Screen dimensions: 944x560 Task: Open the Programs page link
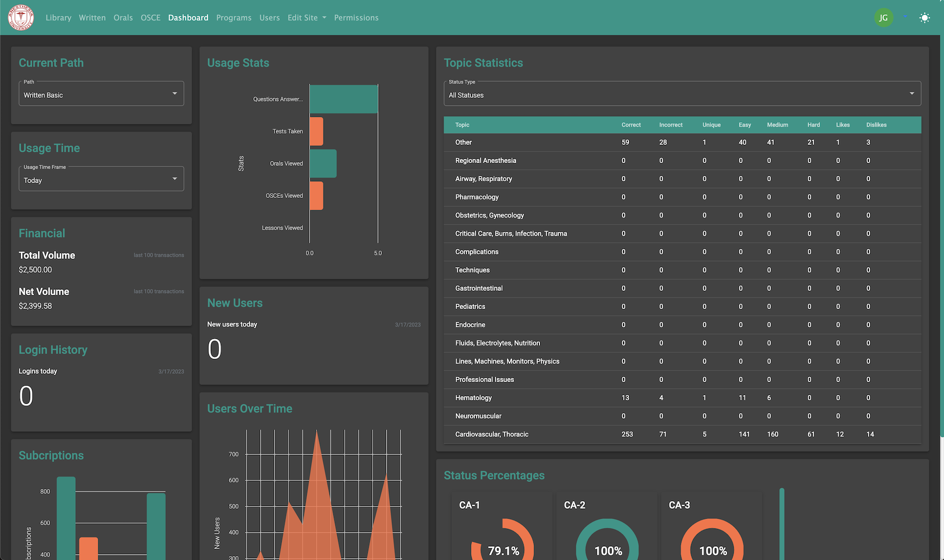click(x=234, y=18)
